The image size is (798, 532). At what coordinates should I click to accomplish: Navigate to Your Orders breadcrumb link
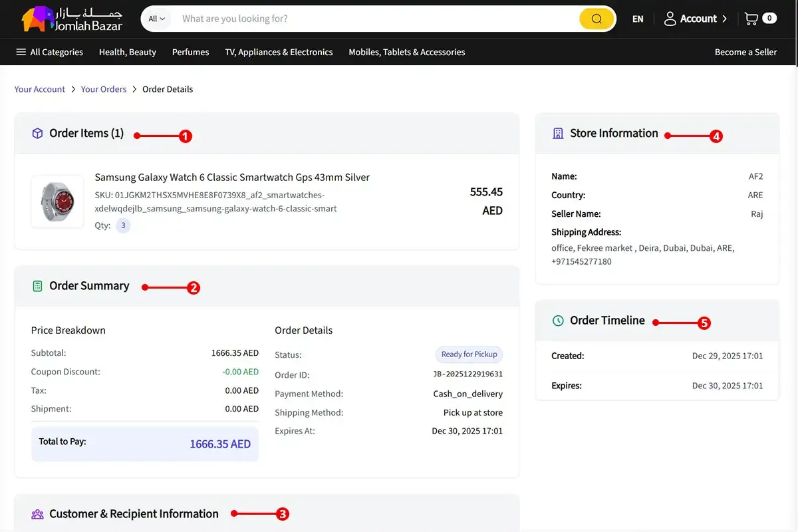pyautogui.click(x=104, y=89)
